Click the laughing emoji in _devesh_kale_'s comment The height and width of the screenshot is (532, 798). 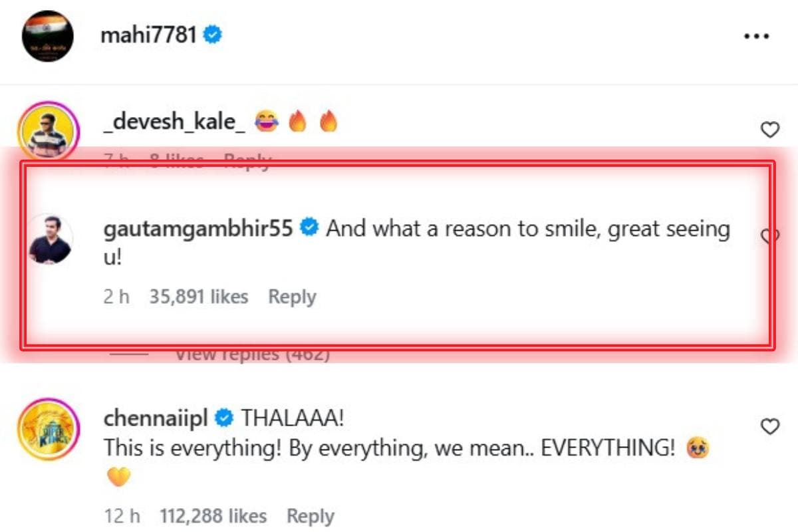(265, 121)
